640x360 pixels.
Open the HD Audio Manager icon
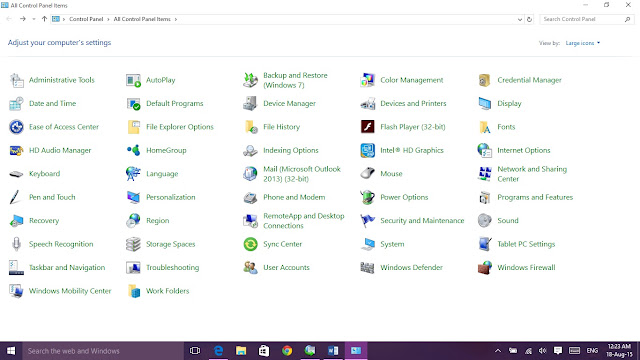click(x=16, y=151)
